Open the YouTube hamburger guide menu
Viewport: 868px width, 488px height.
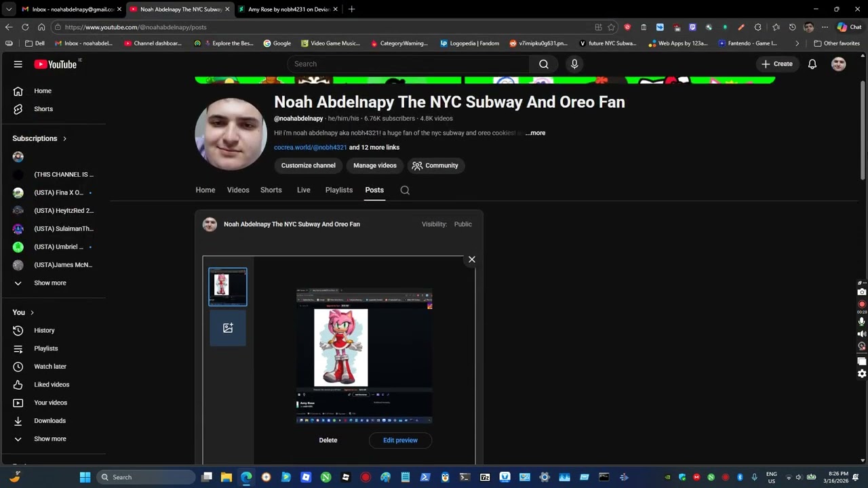[x=18, y=64]
